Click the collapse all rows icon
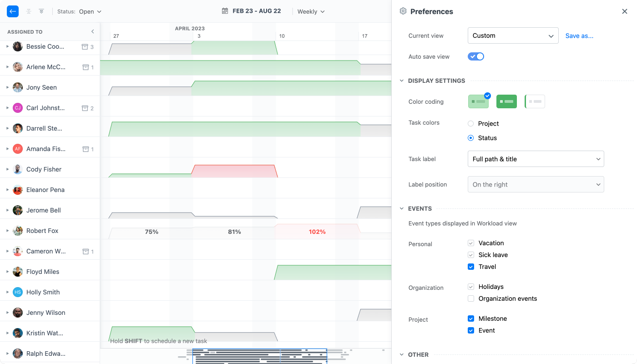 29,11
